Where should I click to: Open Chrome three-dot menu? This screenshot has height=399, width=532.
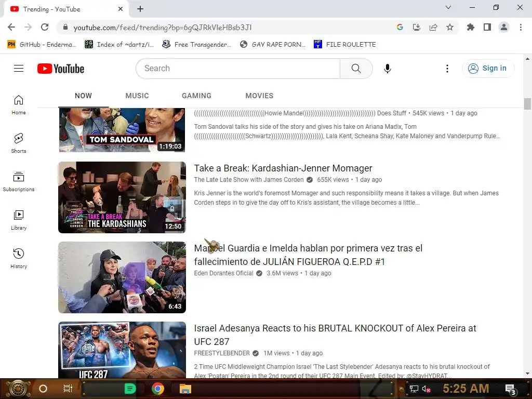pyautogui.click(x=521, y=27)
